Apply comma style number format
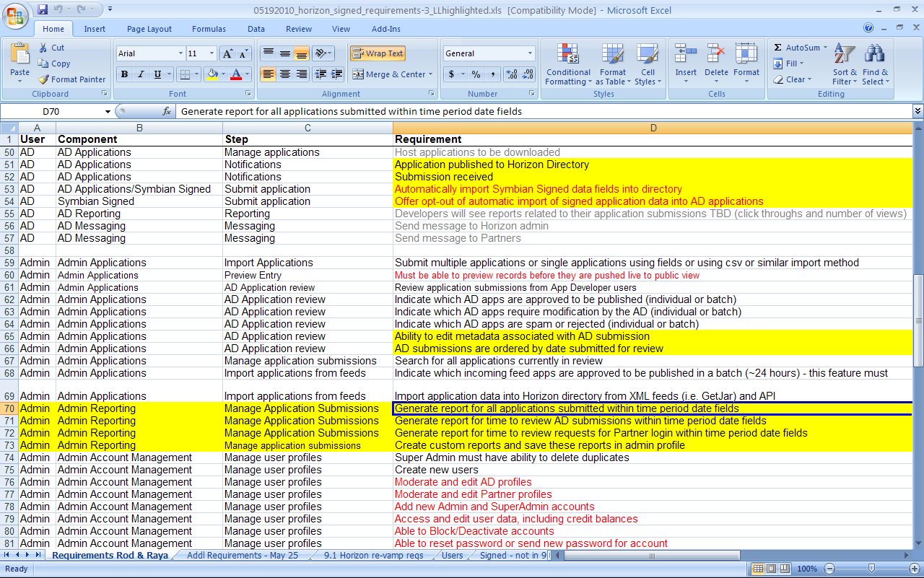Screen dimensions: 924x578 tap(493, 74)
